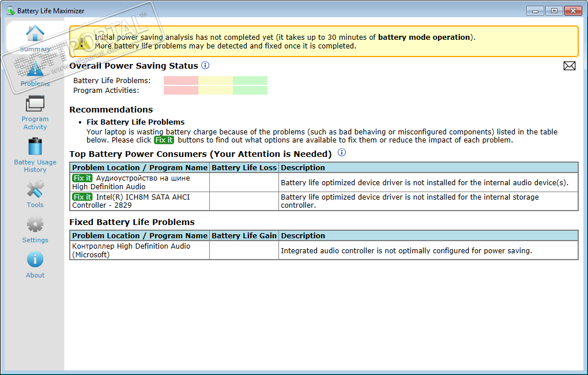This screenshot has height=375, width=588.
Task: Click the Fix it sample in Recommendations text
Action: [164, 140]
